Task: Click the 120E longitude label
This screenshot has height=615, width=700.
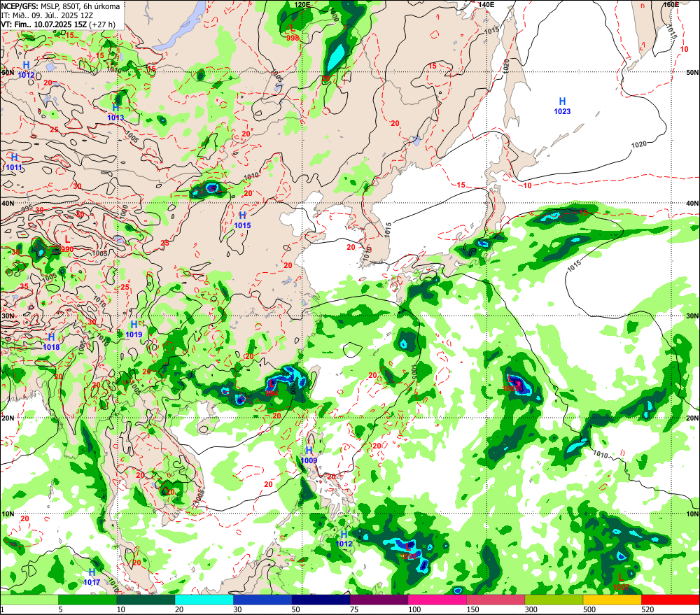Action: coord(302,4)
